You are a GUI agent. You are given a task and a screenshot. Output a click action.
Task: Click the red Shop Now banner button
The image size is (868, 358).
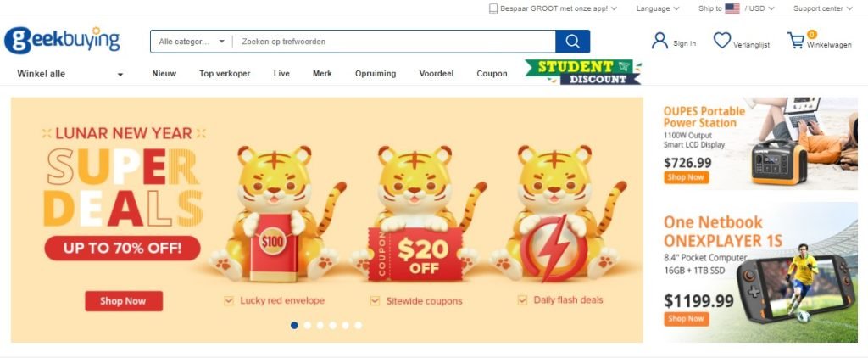tap(124, 301)
